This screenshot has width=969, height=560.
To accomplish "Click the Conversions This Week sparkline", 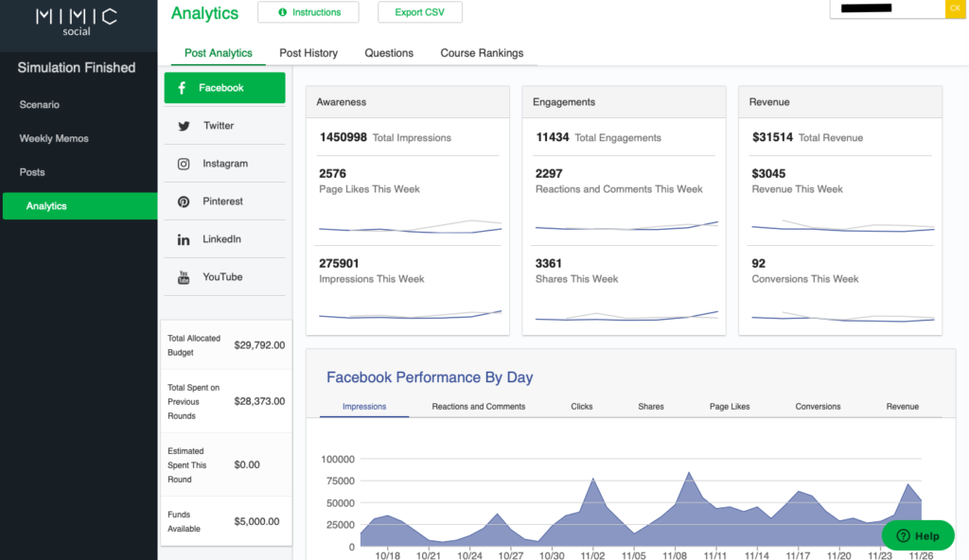I will click(x=842, y=317).
